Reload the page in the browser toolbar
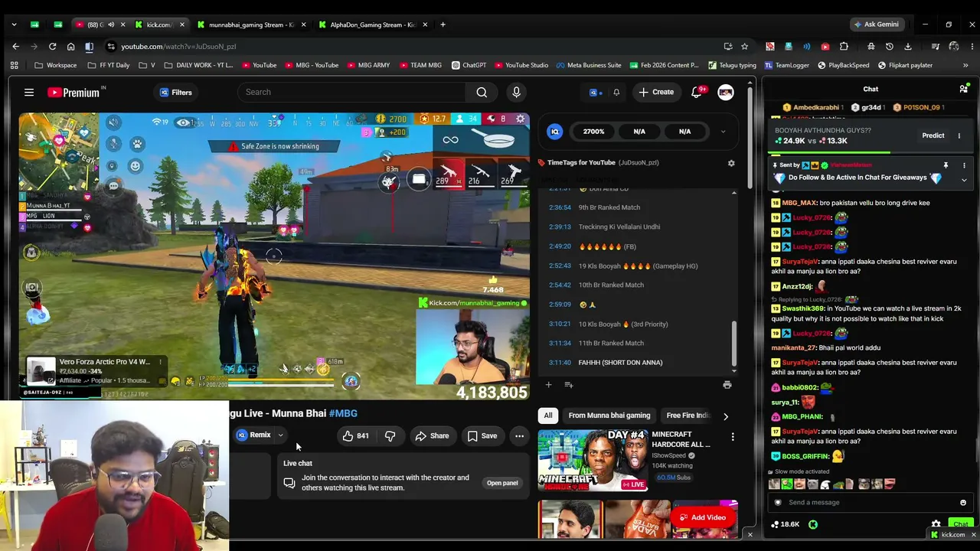The height and width of the screenshot is (551, 980). click(52, 47)
